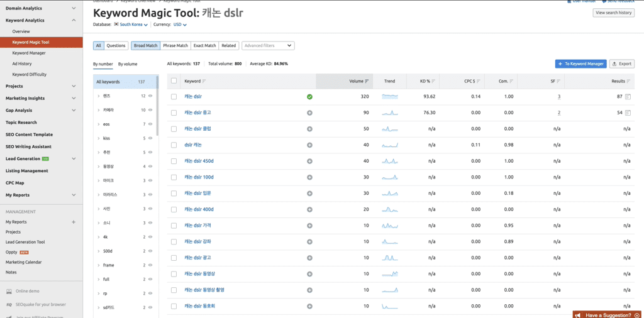Click the Export button
The image size is (644, 318).
point(622,63)
